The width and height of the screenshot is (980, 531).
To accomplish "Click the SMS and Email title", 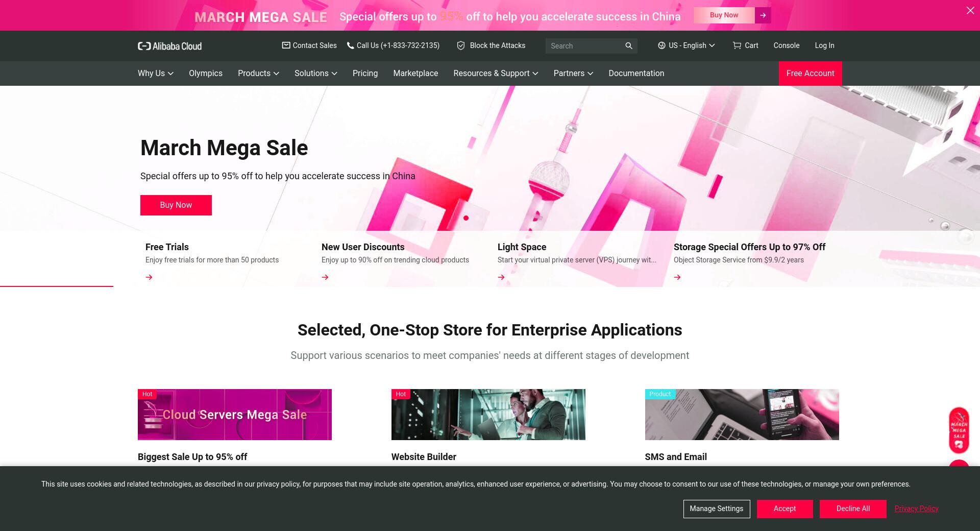I will coord(676,457).
